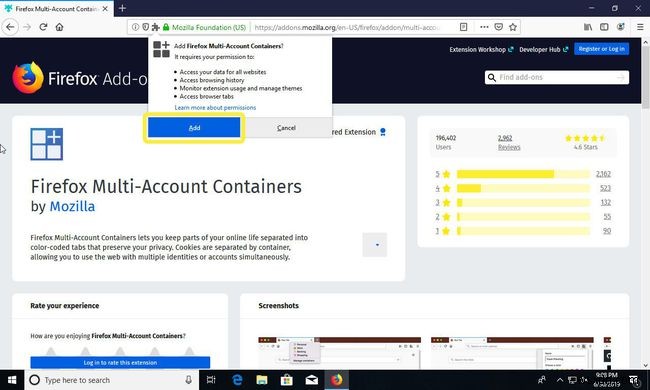Open the Firefox Account avatar icon
650x390 pixels.
[621, 27]
